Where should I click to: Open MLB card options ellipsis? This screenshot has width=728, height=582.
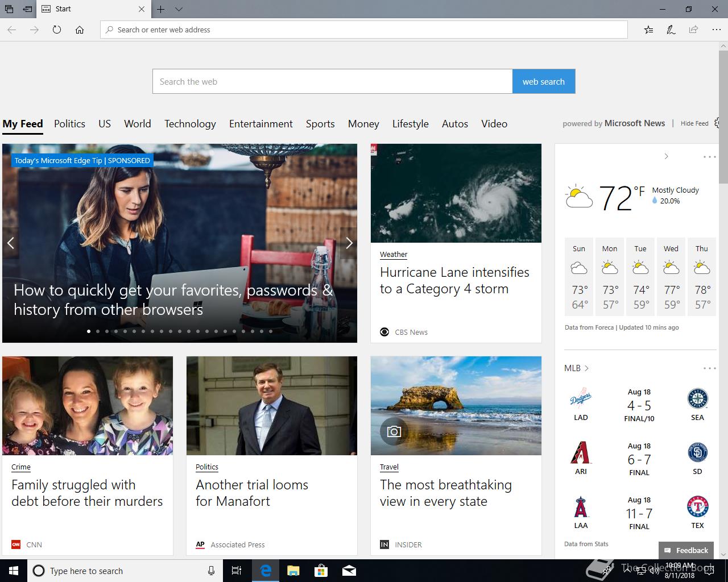coord(709,368)
